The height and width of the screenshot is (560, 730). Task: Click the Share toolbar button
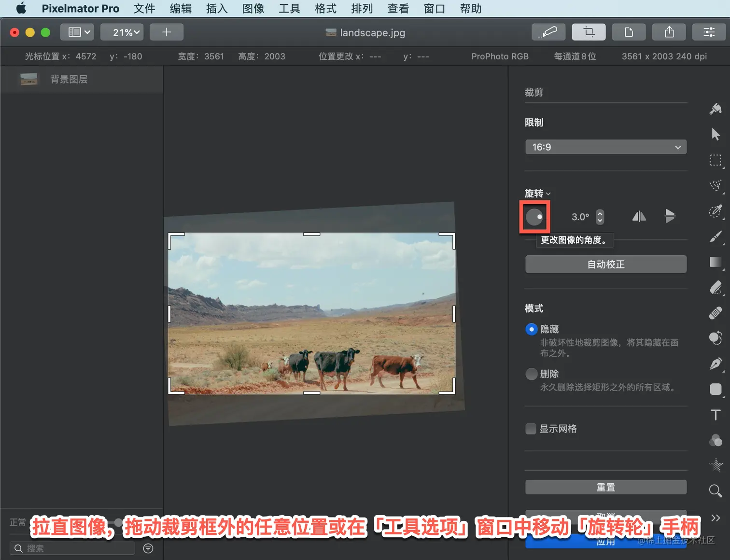pyautogui.click(x=669, y=32)
